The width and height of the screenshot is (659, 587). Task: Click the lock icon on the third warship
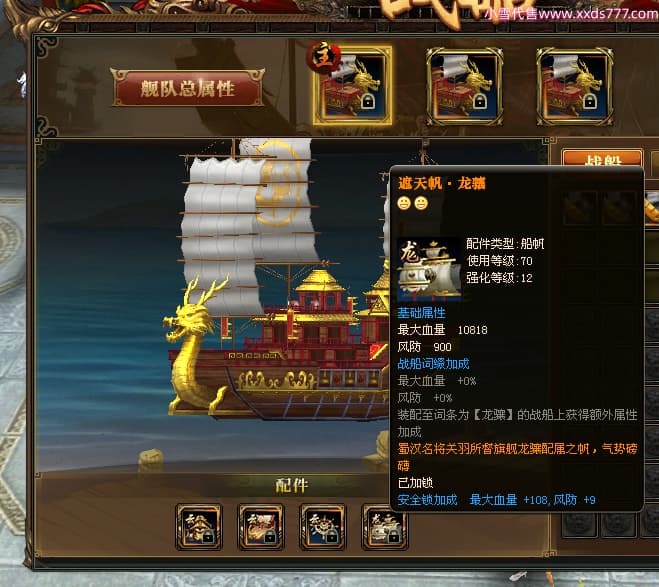(x=590, y=101)
